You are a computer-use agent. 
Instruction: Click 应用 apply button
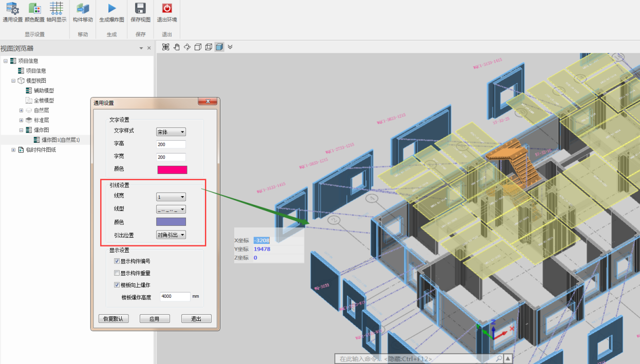[155, 319]
